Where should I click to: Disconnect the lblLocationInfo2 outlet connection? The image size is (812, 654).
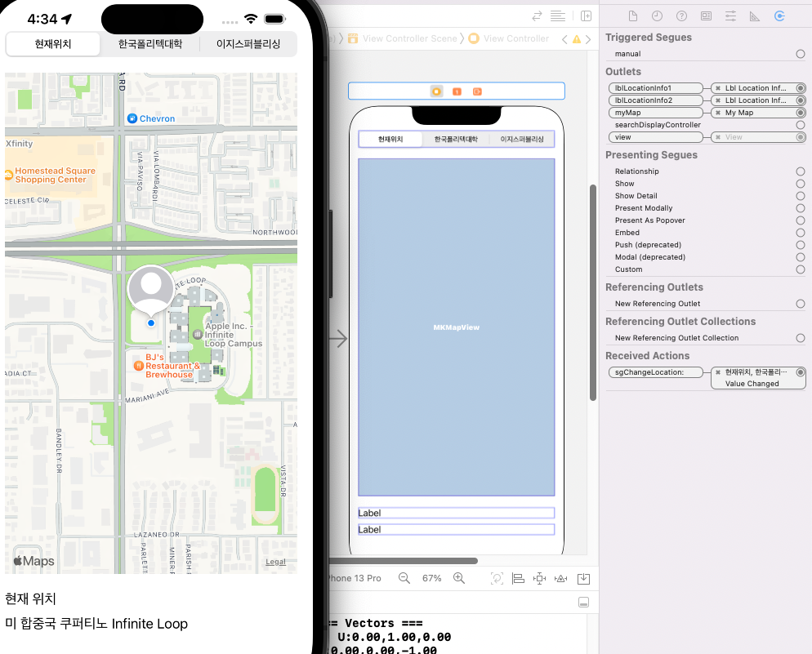coord(718,100)
